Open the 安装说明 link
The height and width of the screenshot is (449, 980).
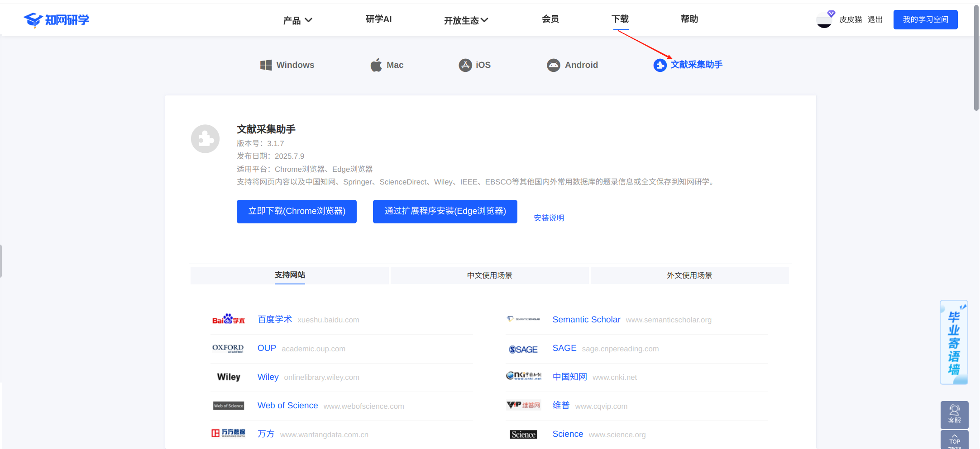click(x=549, y=218)
